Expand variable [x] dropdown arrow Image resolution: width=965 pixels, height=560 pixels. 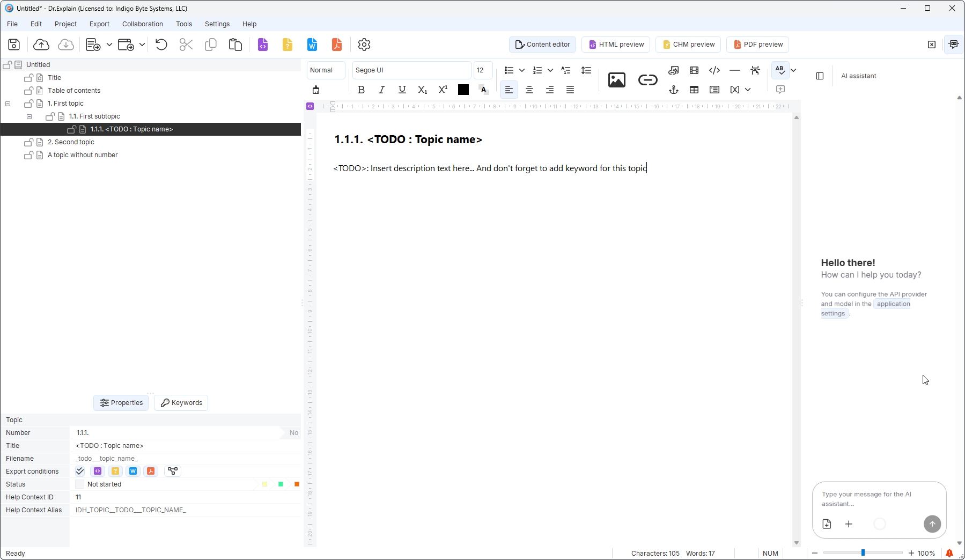point(748,90)
